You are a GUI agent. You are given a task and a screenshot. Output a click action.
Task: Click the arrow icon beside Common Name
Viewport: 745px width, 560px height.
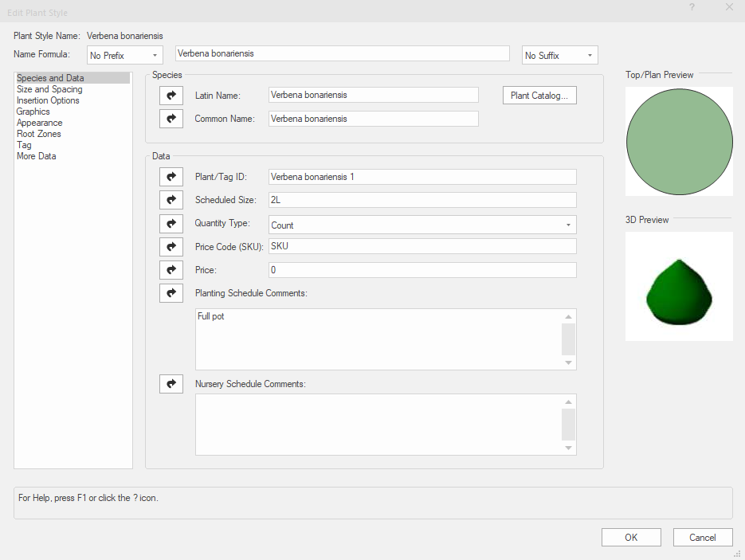(171, 119)
